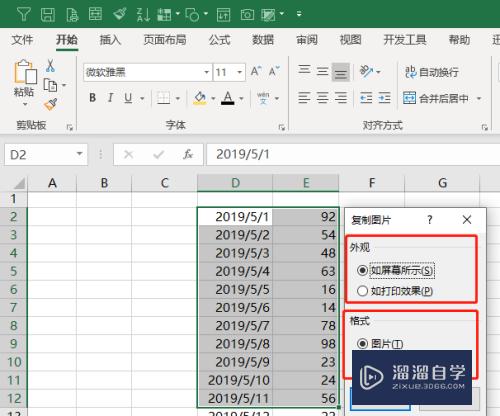This screenshot has width=500, height=416.
Task: Select row 7 header
Action: pyautogui.click(x=13, y=307)
